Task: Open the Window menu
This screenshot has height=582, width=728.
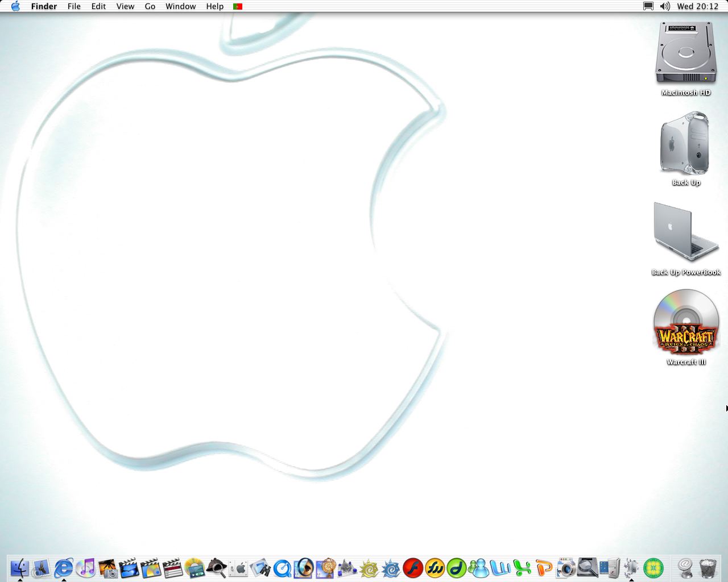Action: [x=180, y=6]
